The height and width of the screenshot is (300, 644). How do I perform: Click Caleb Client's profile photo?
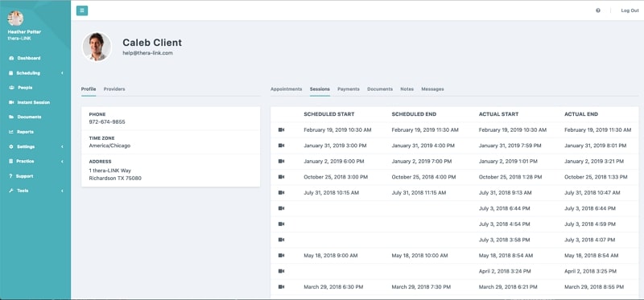[97, 47]
